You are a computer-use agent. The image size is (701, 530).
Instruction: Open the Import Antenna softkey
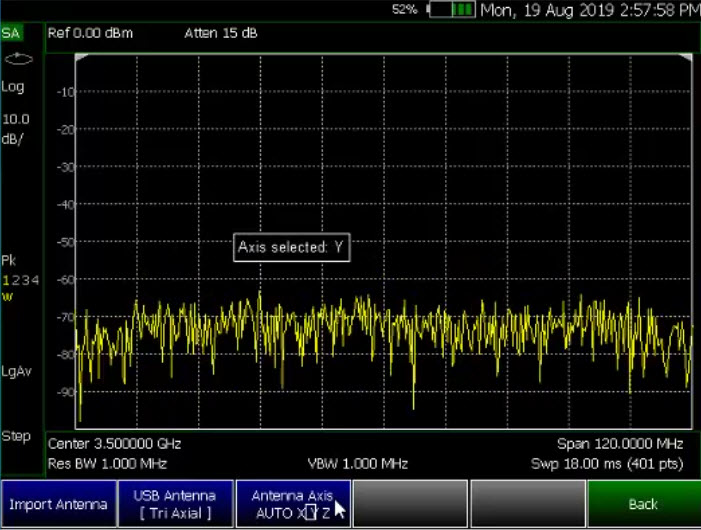59,505
